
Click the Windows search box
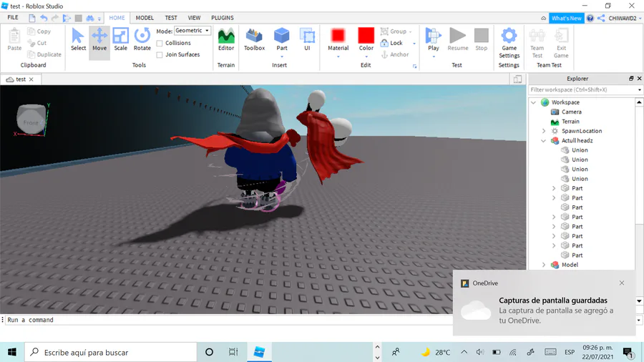point(111,352)
